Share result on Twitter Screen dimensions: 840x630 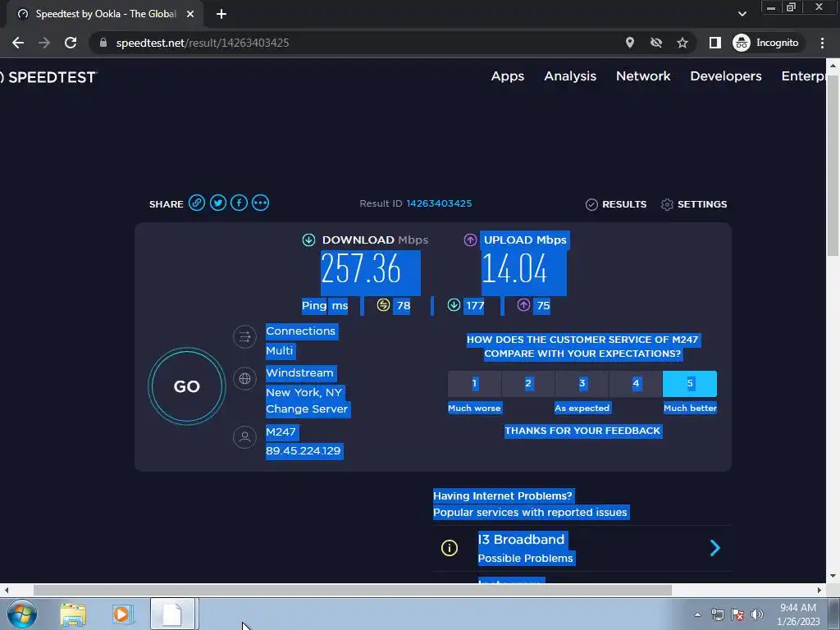[218, 203]
